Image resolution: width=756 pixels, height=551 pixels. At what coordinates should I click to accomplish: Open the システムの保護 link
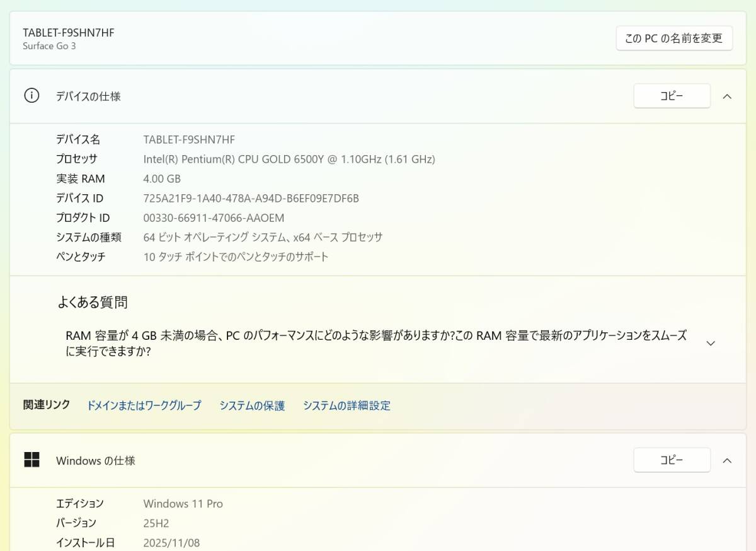click(252, 405)
